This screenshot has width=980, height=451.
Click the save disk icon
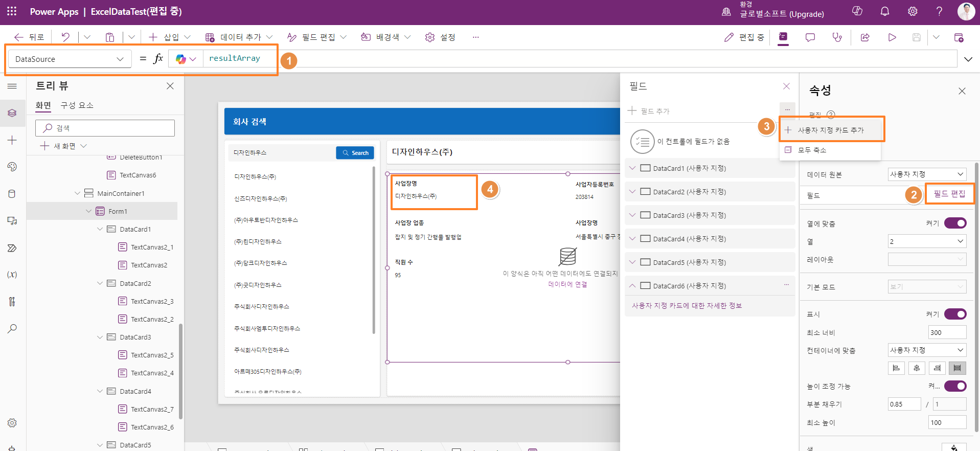(x=917, y=37)
